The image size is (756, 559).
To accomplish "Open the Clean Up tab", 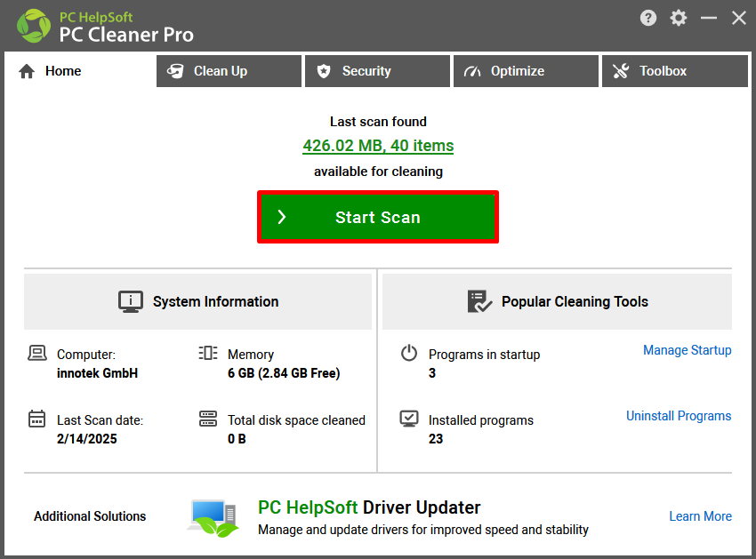I will pos(229,71).
